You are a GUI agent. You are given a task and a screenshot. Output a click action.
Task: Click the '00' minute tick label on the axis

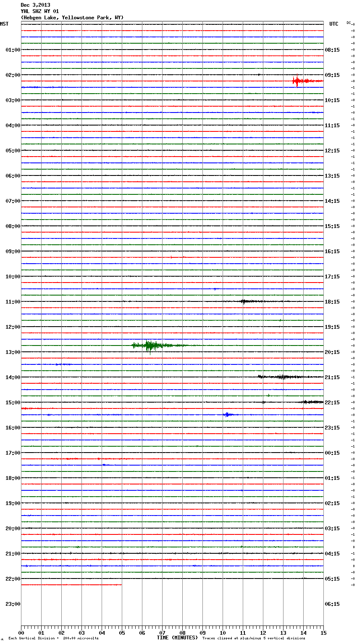(x=21, y=633)
